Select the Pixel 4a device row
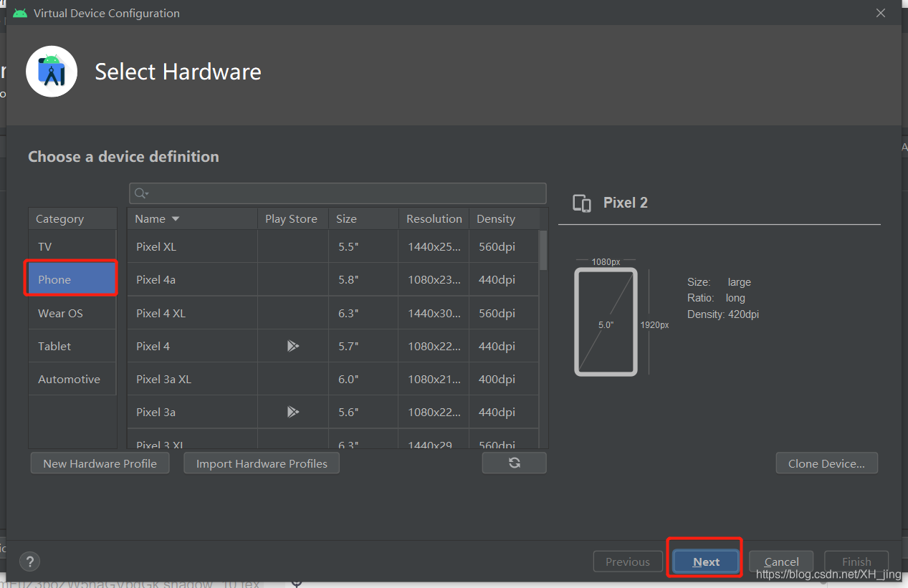This screenshot has height=588, width=908. (333, 279)
